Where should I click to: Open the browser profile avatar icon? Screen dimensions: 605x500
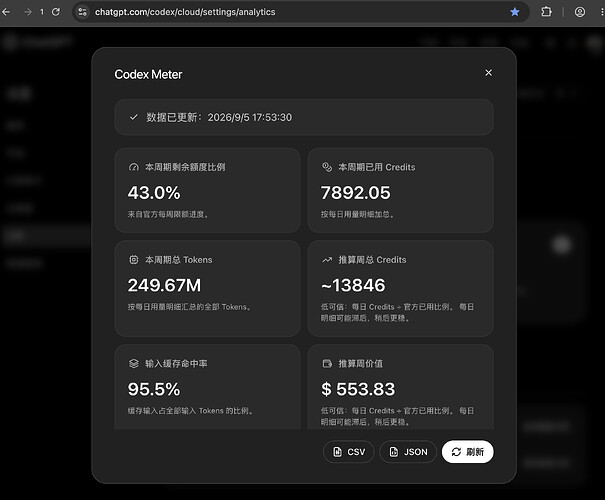[x=580, y=12]
